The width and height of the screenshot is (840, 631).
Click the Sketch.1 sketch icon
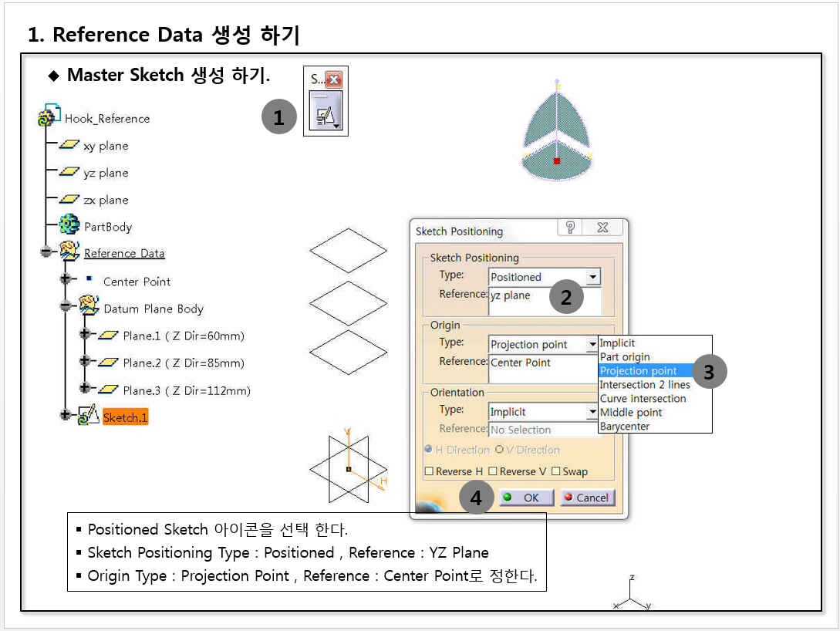click(89, 417)
